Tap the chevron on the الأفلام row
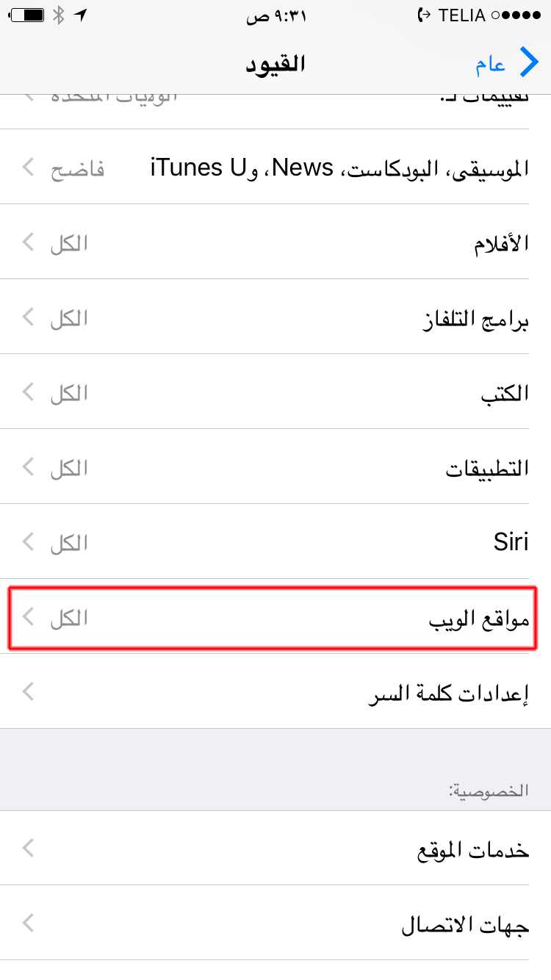The image size is (551, 980). coord(29,242)
